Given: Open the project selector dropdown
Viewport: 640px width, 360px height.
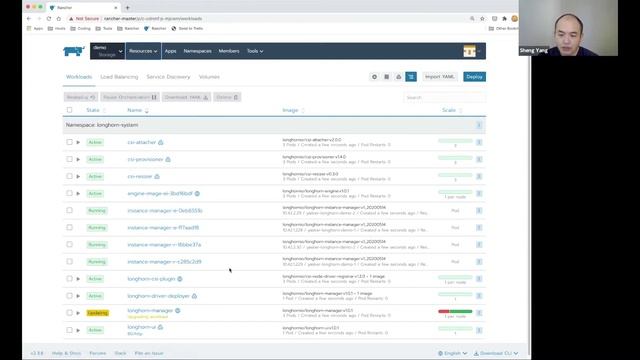Looking at the screenshot, I should [x=108, y=51].
